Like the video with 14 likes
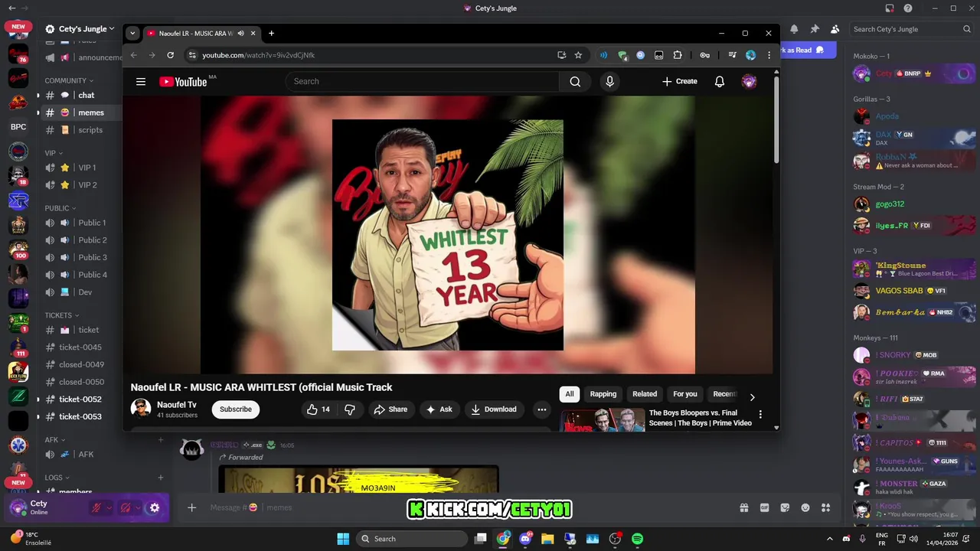 point(318,409)
